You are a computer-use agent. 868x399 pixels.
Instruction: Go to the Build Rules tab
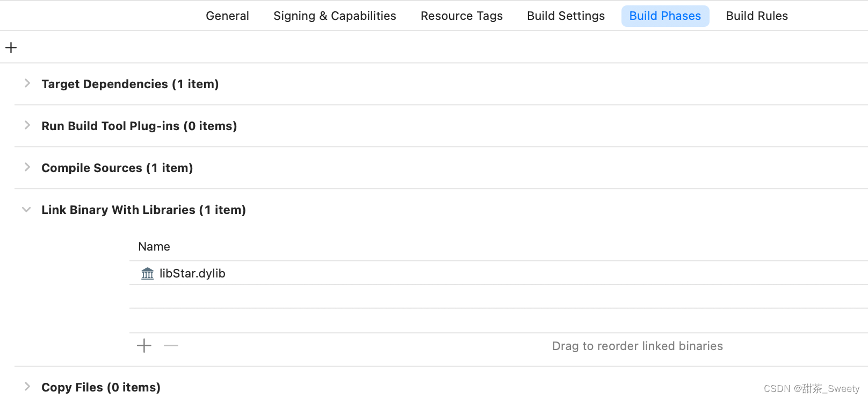point(756,16)
